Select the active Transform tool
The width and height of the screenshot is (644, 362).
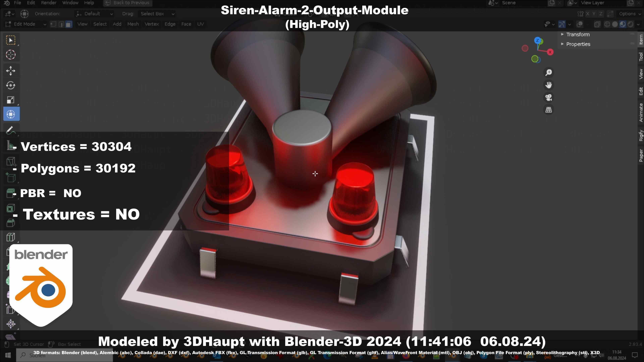pyautogui.click(x=11, y=114)
